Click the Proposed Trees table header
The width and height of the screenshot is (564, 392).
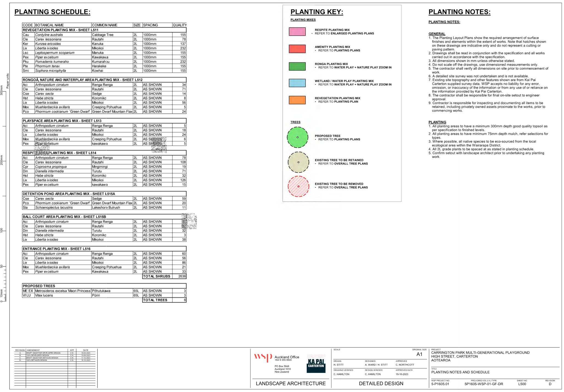[x=39, y=286]
